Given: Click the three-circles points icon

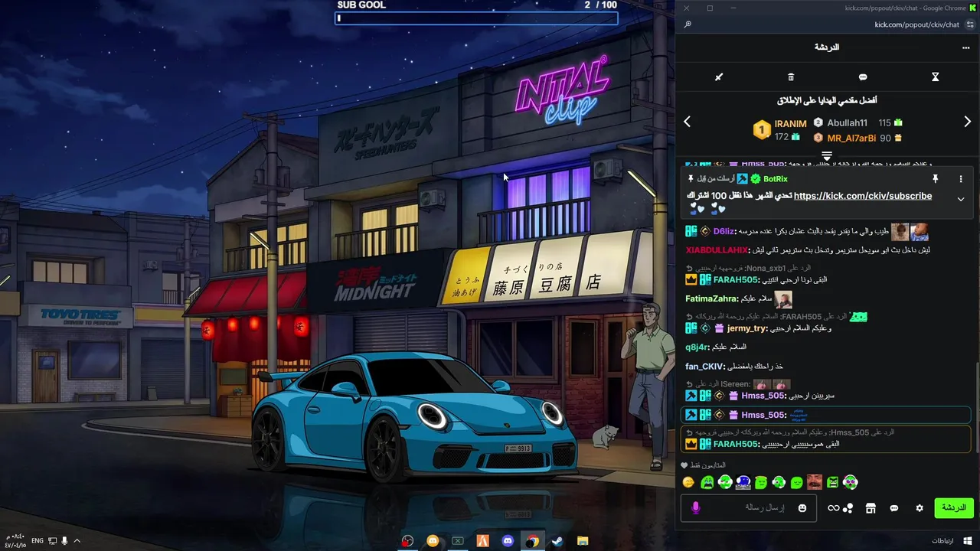Looking at the screenshot, I should 848,508.
